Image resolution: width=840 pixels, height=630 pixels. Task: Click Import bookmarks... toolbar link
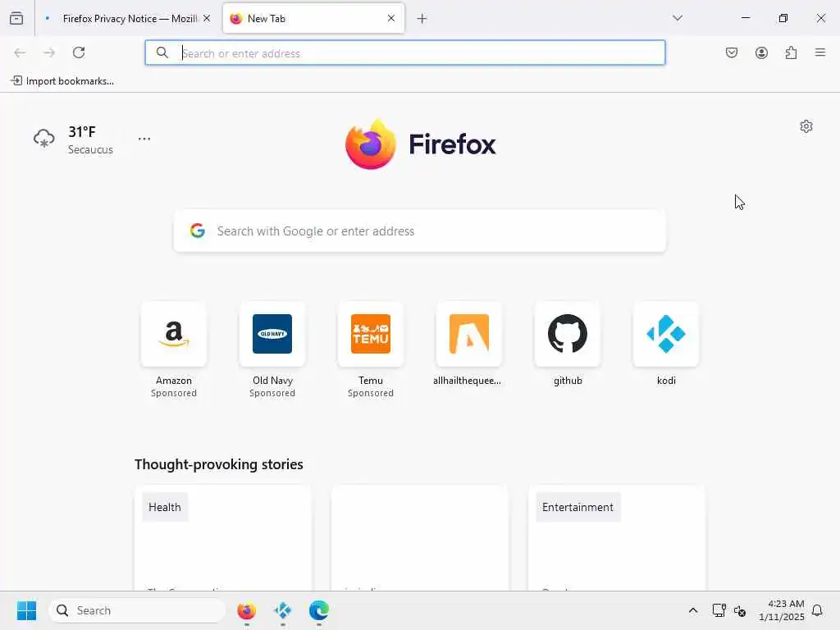pyautogui.click(x=62, y=81)
